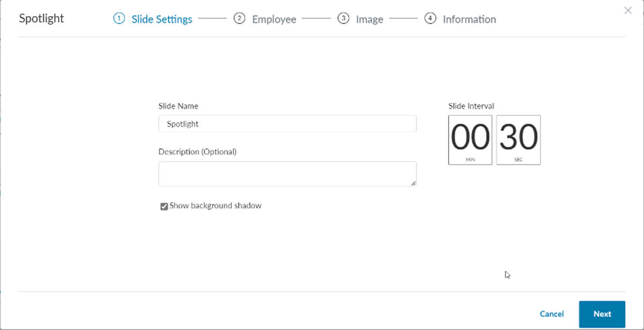This screenshot has height=330, width=644.
Task: Go to the Employee step tab
Action: pos(274,19)
